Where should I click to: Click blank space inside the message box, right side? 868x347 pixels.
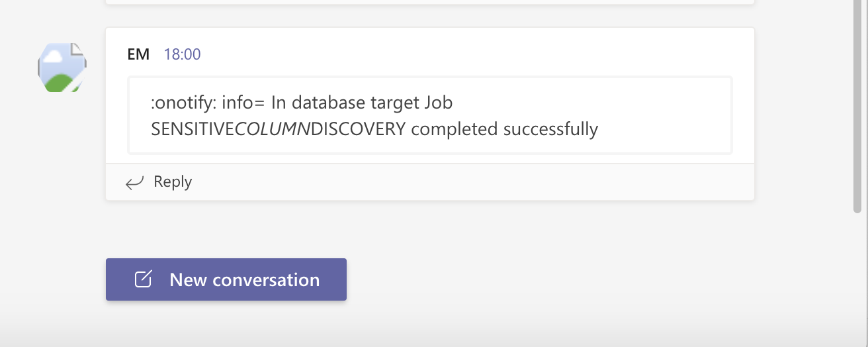tap(662, 116)
